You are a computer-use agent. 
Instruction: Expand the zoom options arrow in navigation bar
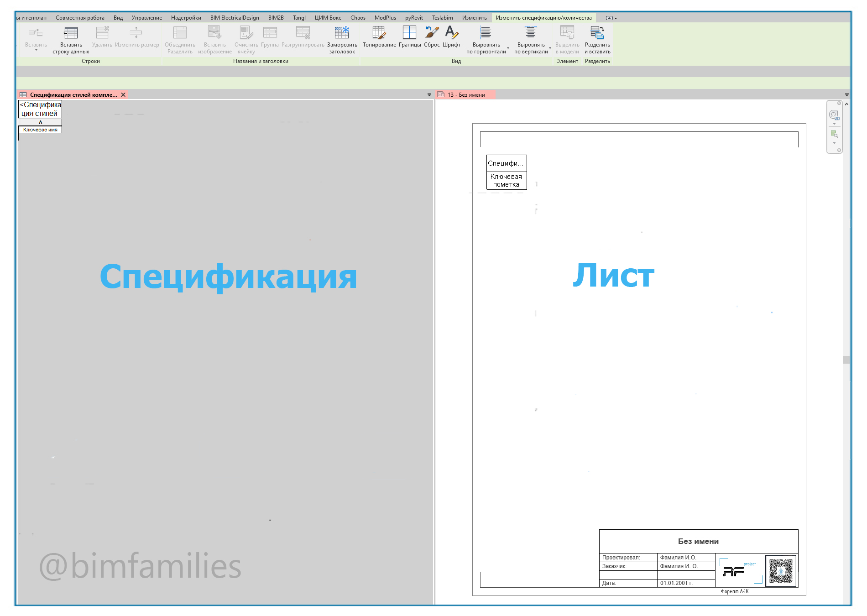click(835, 143)
